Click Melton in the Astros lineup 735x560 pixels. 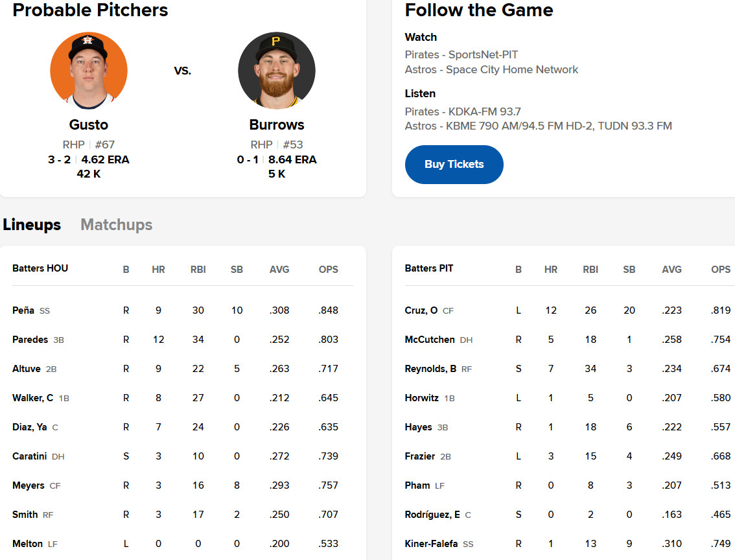[28, 544]
